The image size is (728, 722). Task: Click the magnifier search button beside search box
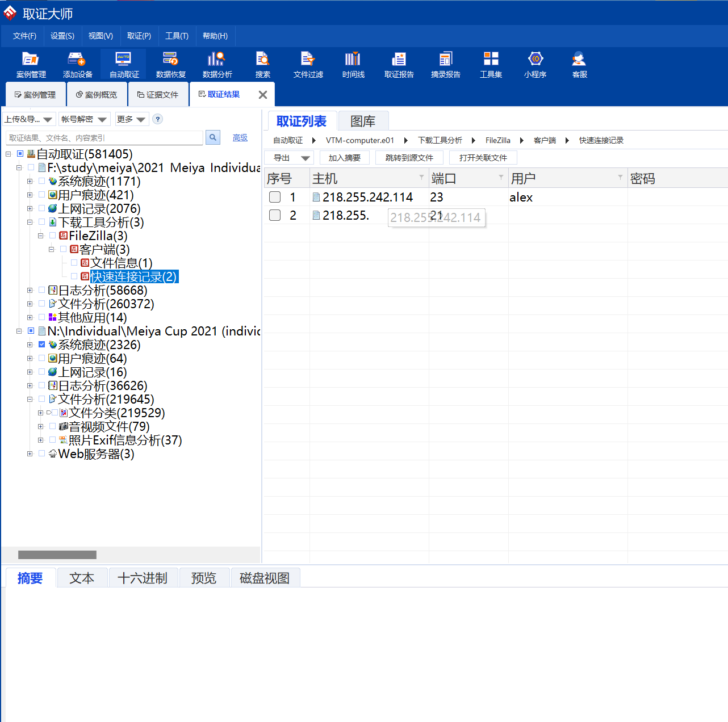[x=213, y=137]
